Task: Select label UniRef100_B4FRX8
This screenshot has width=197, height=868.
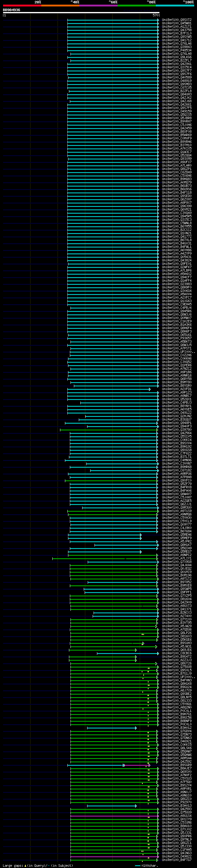Action: click(177, 487)
